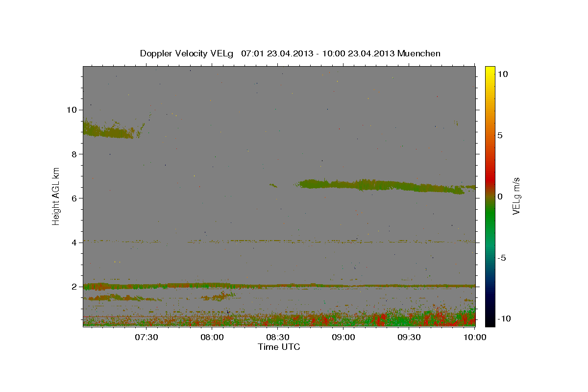Click the 'Time UTC' axis label
The image size is (588, 392).
(279, 347)
